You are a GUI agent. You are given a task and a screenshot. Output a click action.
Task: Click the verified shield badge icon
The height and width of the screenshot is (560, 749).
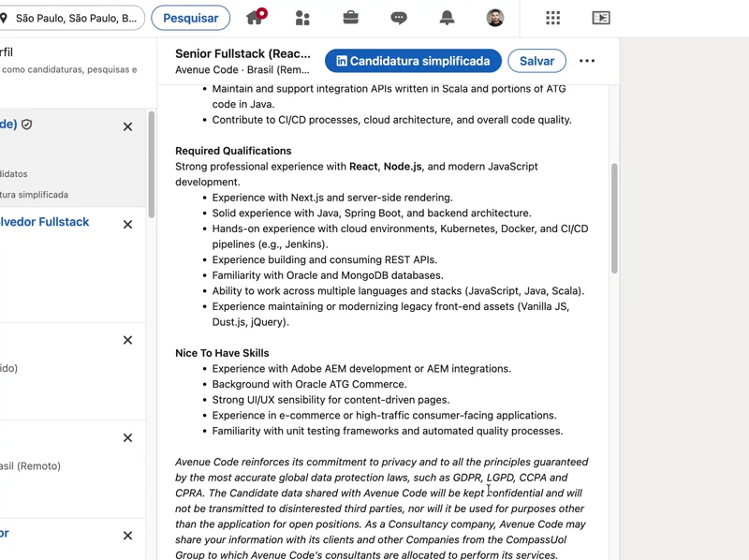(x=27, y=125)
